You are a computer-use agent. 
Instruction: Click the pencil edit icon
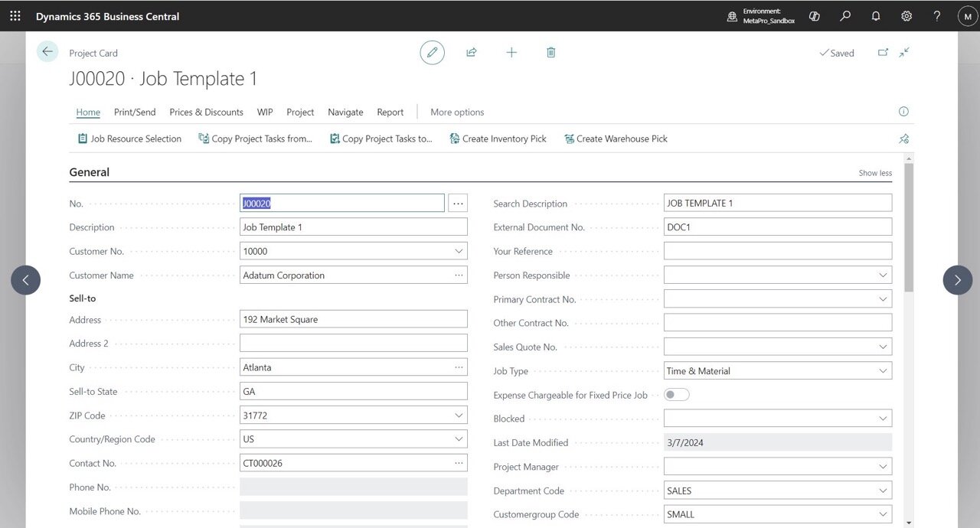(432, 52)
